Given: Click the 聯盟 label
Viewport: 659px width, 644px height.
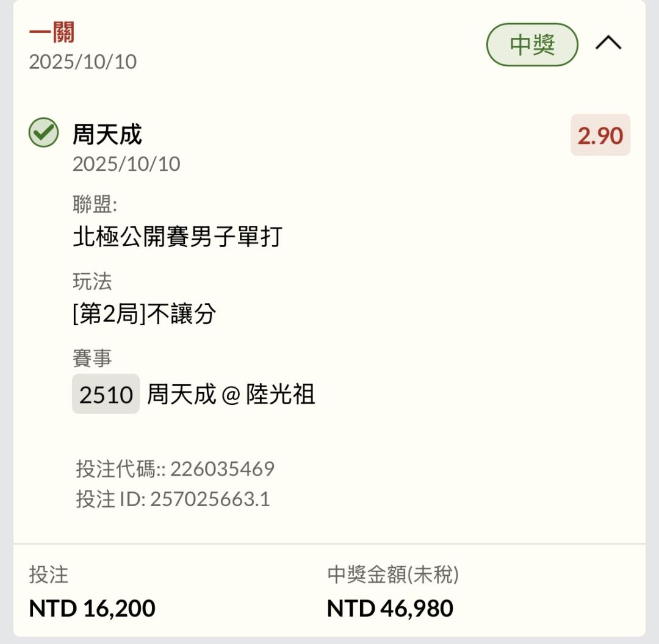Looking at the screenshot, I should point(95,204).
